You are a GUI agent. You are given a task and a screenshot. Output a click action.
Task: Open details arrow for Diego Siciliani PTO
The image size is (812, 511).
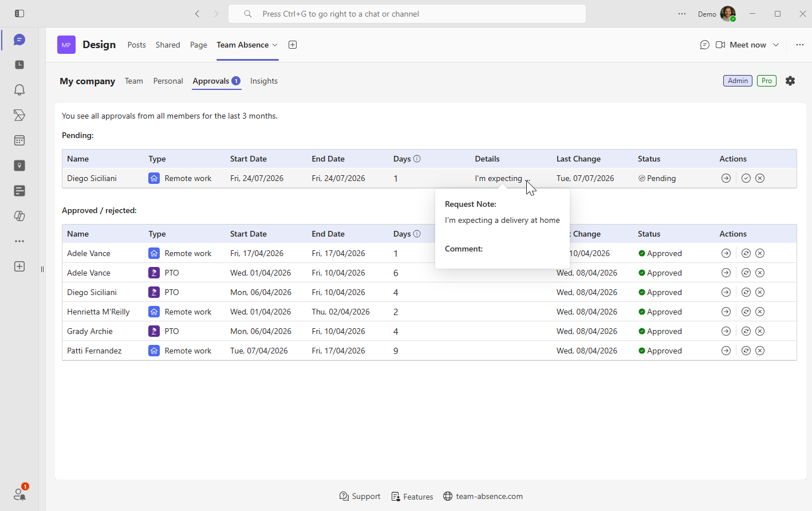click(x=726, y=292)
